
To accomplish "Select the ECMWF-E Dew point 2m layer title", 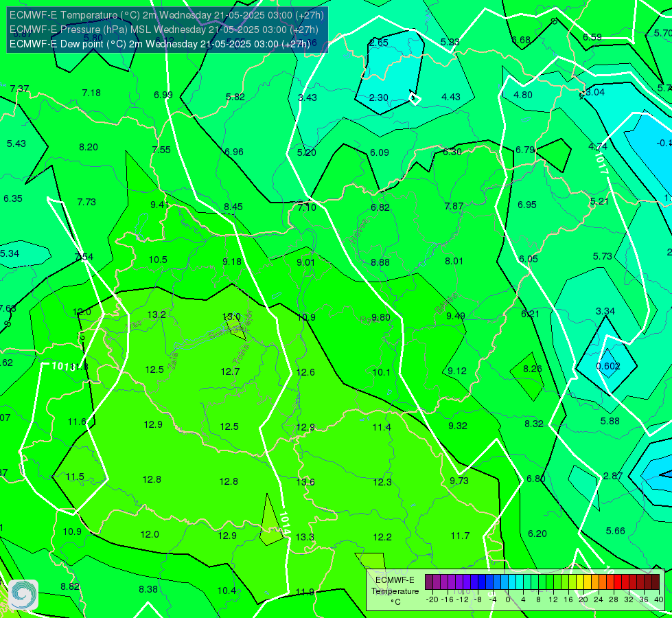I will click(159, 44).
